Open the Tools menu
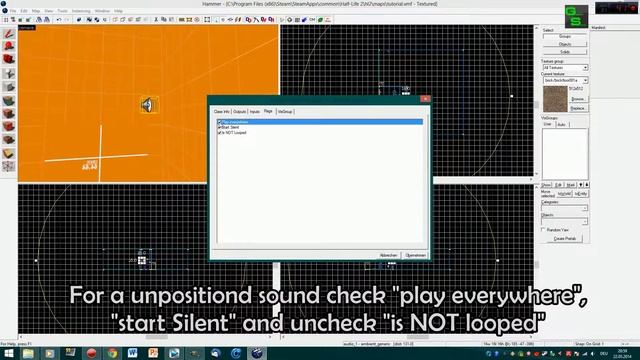 [62, 11]
